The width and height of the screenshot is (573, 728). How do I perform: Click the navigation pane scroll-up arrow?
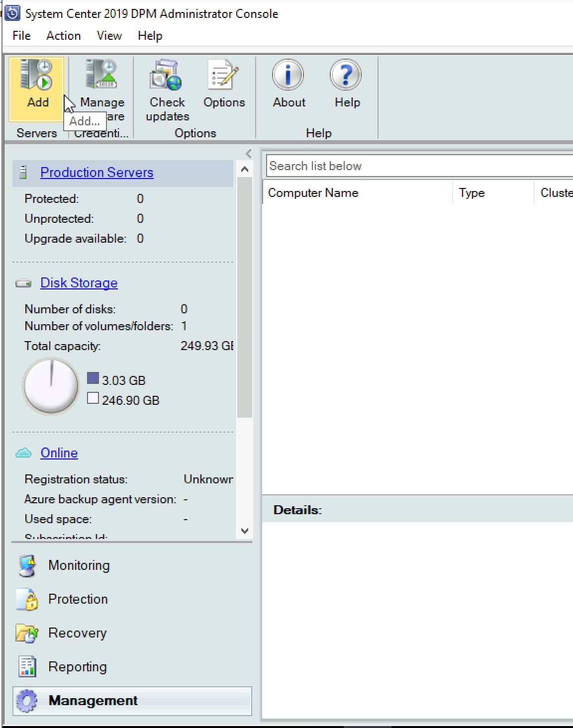coord(245,170)
